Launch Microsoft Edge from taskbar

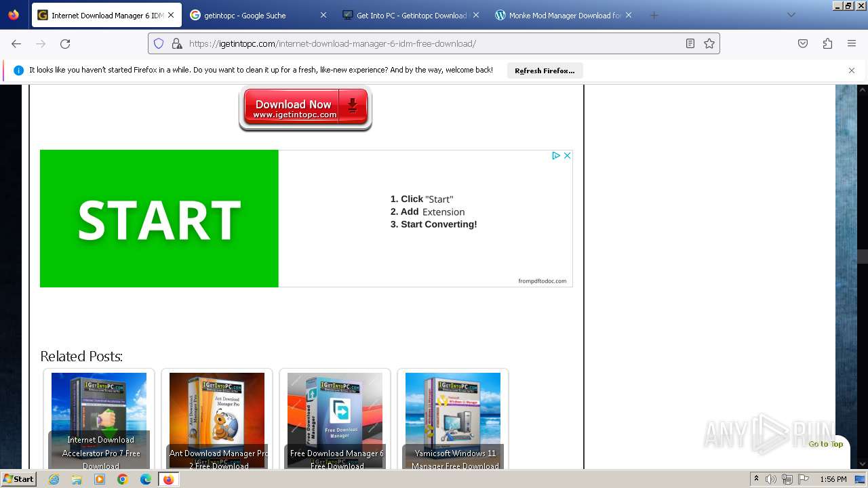pyautogui.click(x=146, y=479)
